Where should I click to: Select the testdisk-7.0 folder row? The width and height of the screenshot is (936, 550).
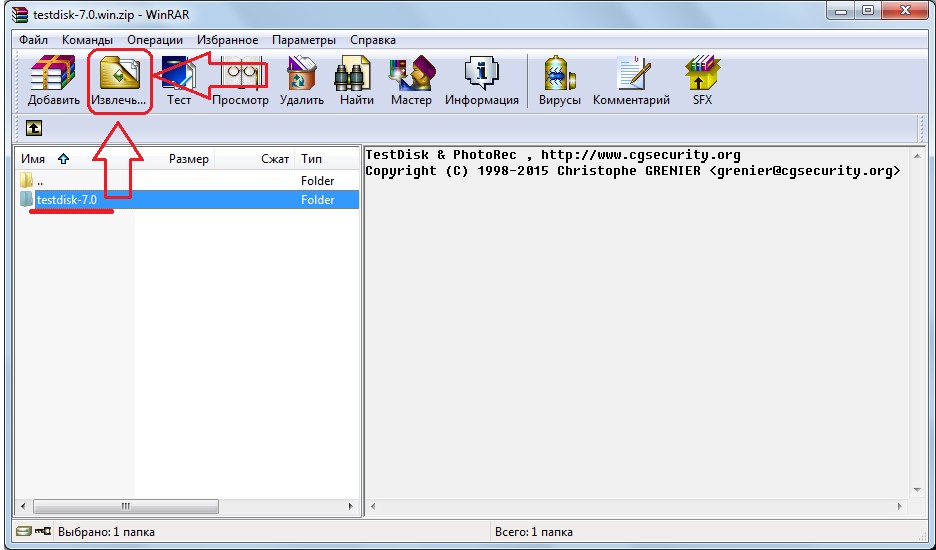[x=187, y=199]
